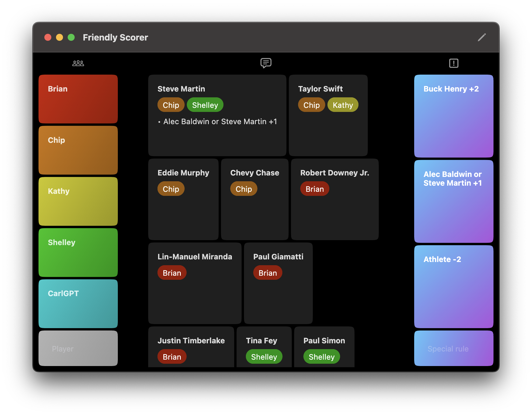Click the Tina Fey answer title
This screenshot has height=415, width=532.
click(261, 340)
